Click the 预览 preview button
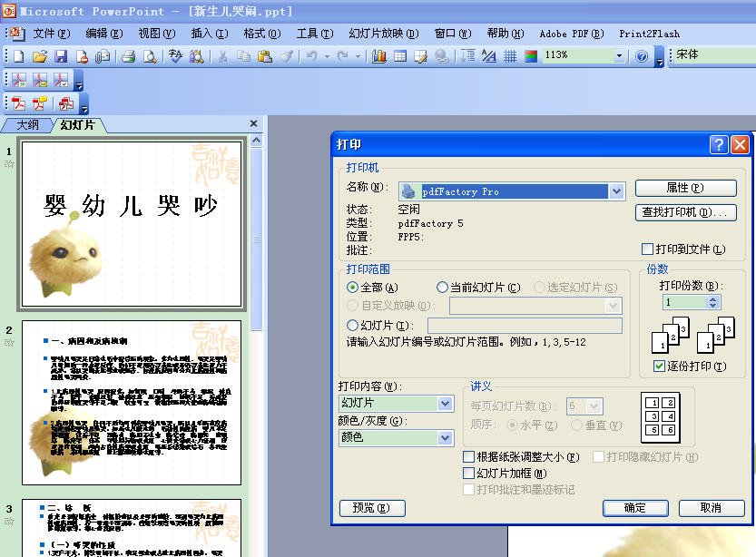This screenshot has height=557, width=756. (x=371, y=508)
